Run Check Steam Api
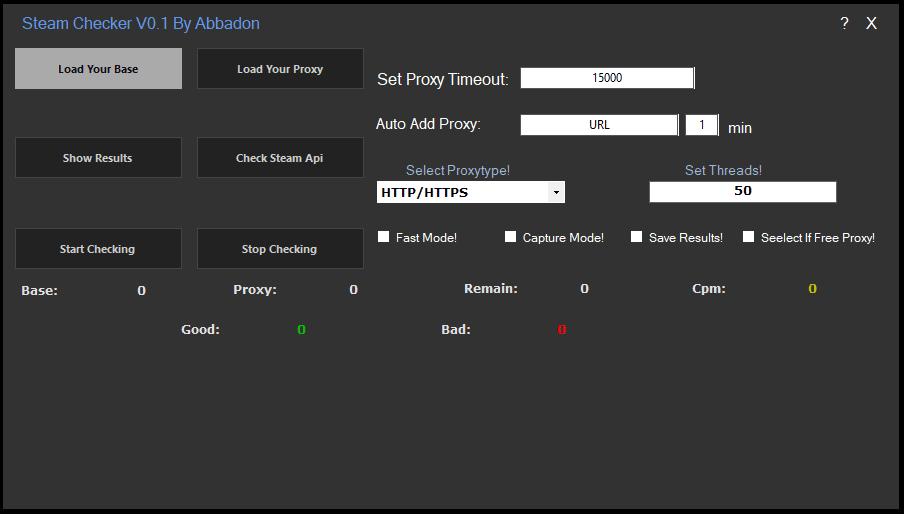Screen dimensions: 904x514 [x=280, y=157]
